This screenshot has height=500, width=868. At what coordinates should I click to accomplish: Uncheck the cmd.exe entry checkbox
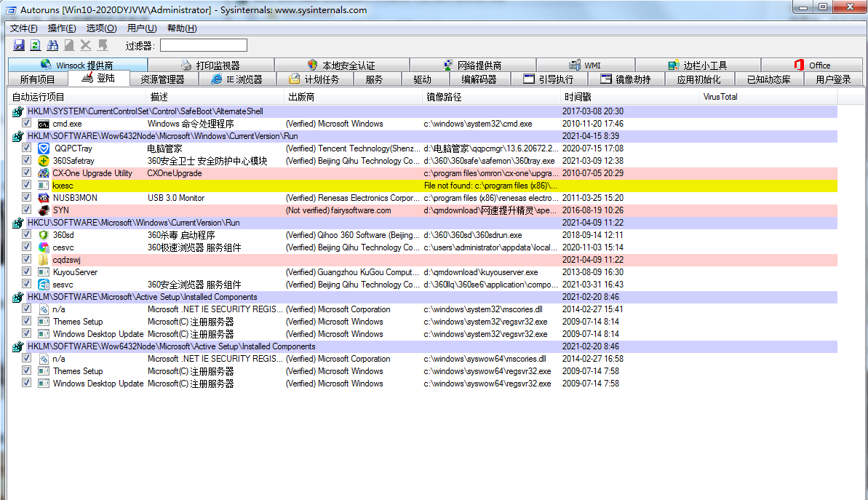tap(27, 123)
